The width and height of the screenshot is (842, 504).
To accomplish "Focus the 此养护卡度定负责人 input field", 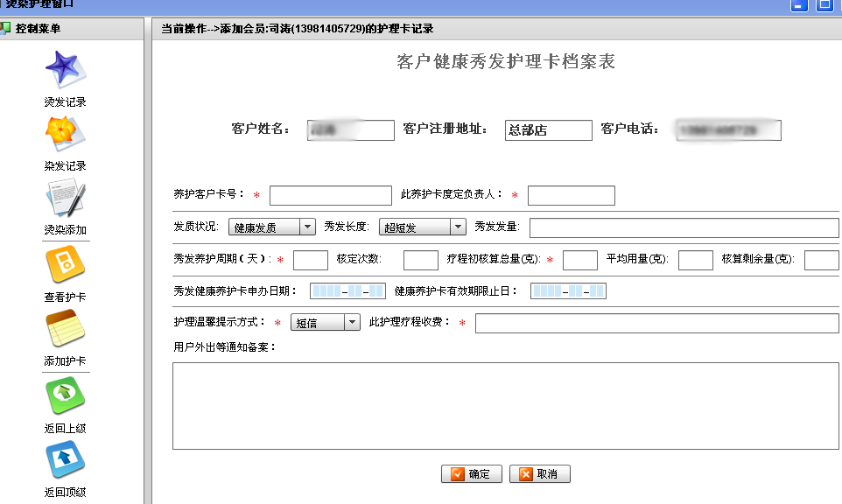I will tap(572, 195).
